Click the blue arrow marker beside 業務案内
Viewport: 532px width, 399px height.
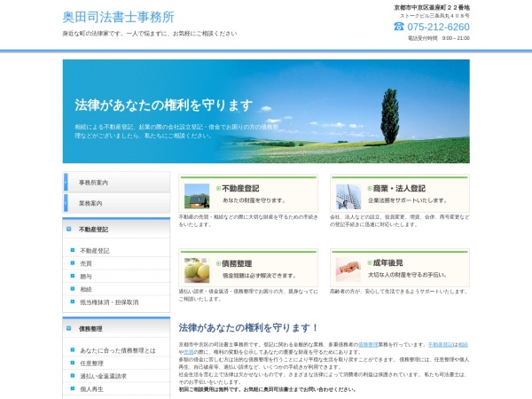click(x=66, y=203)
